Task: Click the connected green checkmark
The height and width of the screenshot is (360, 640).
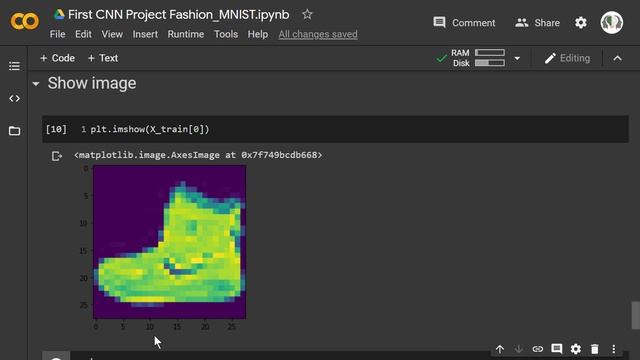Action: pyautogui.click(x=441, y=58)
